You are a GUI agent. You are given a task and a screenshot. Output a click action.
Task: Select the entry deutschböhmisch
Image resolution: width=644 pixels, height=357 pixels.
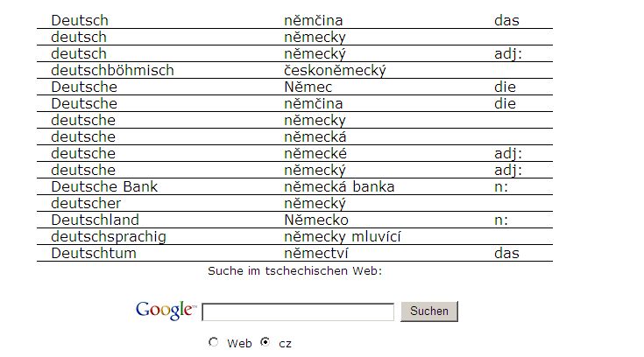112,70
